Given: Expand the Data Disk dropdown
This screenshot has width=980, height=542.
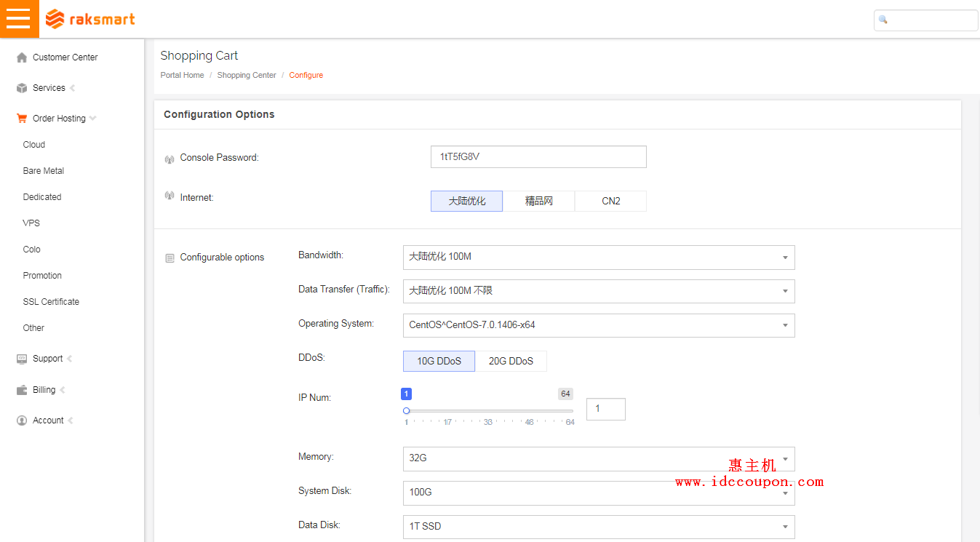Looking at the screenshot, I should (x=598, y=527).
